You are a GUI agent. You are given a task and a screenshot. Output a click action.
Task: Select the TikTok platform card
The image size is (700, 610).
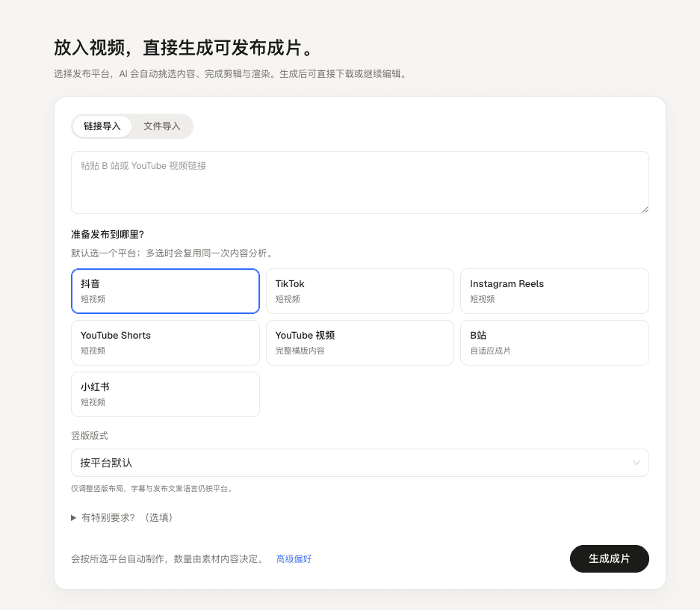[360, 291]
